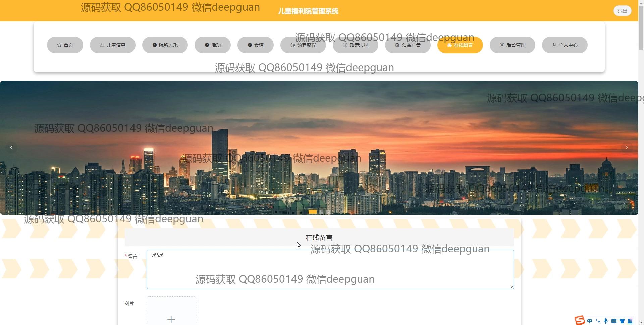Open the 领养流程 menu item
Screen dimensions: 644x325
303,45
